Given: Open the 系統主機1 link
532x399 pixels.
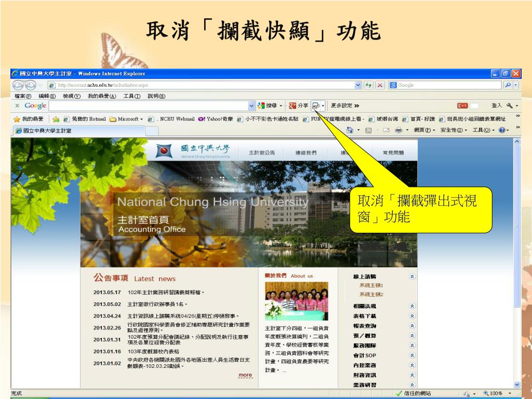Looking at the screenshot, I should 371,286.
